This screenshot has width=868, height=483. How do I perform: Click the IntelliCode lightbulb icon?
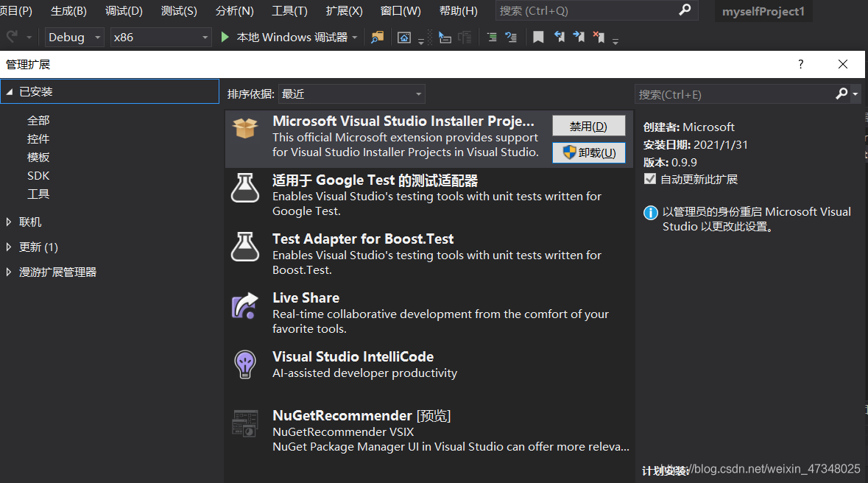(244, 364)
